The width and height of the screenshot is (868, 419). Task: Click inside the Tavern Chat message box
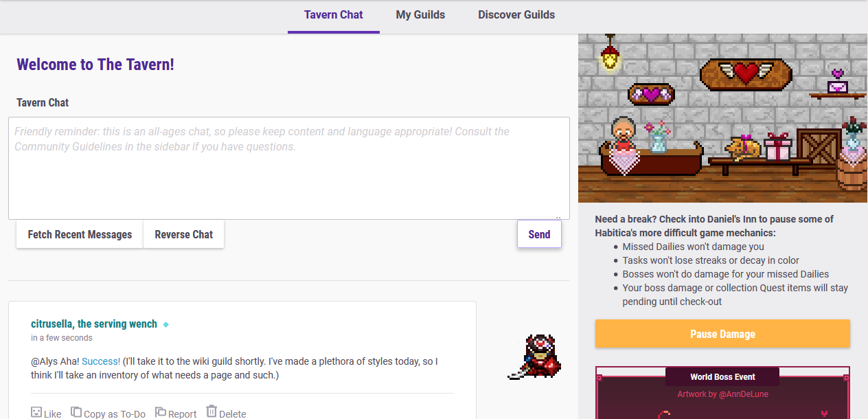click(x=289, y=168)
